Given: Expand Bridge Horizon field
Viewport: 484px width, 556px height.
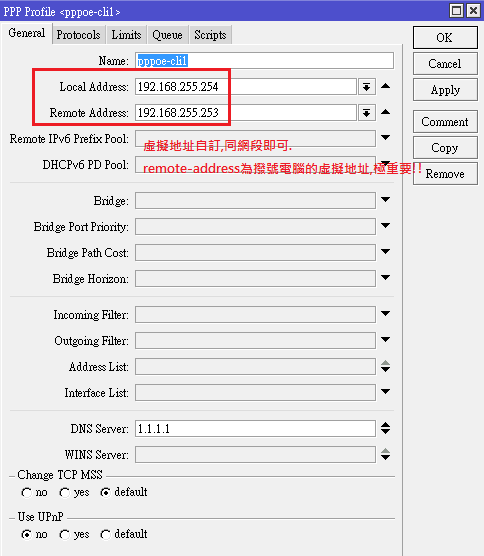Looking at the screenshot, I should point(385,278).
